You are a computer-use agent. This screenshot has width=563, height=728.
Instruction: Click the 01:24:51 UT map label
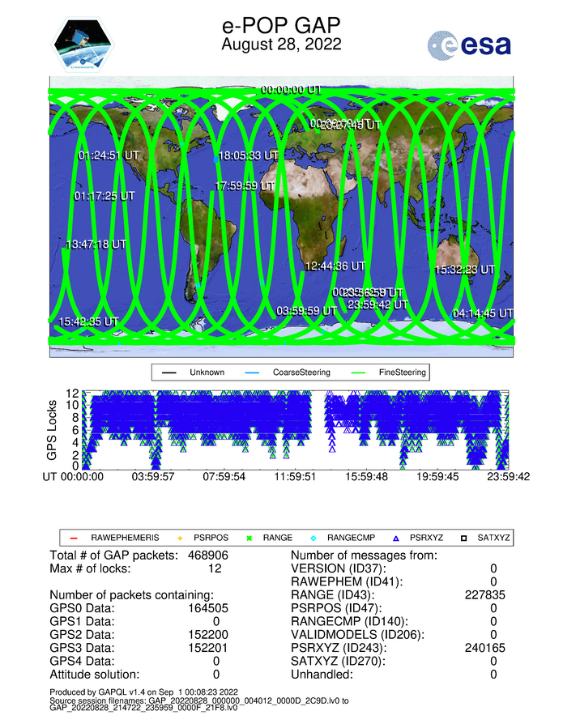tap(111, 155)
